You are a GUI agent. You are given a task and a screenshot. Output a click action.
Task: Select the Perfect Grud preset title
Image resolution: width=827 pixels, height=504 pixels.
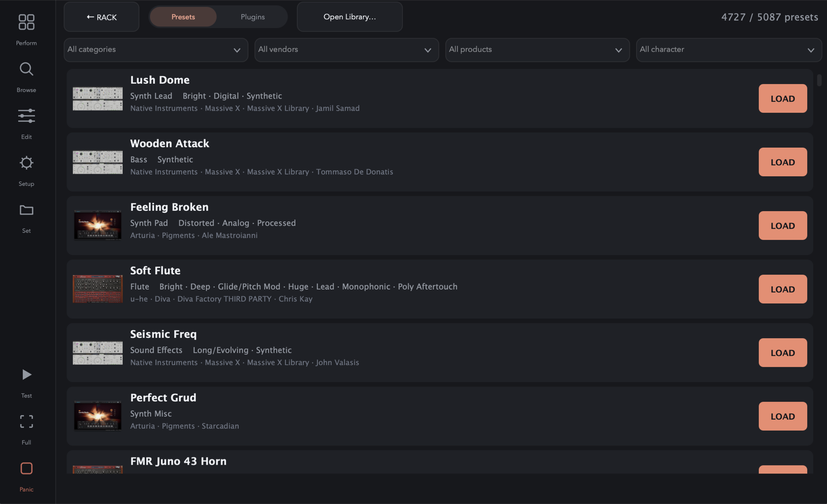tap(163, 398)
